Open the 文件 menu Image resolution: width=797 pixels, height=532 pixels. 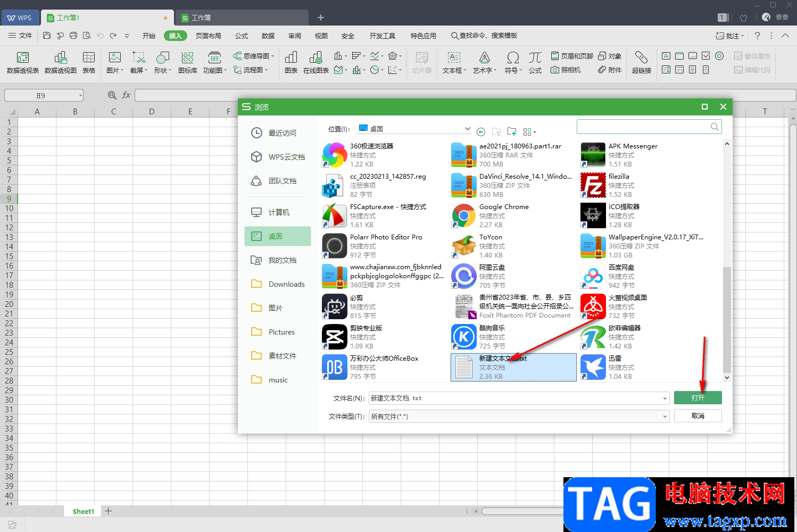point(20,36)
